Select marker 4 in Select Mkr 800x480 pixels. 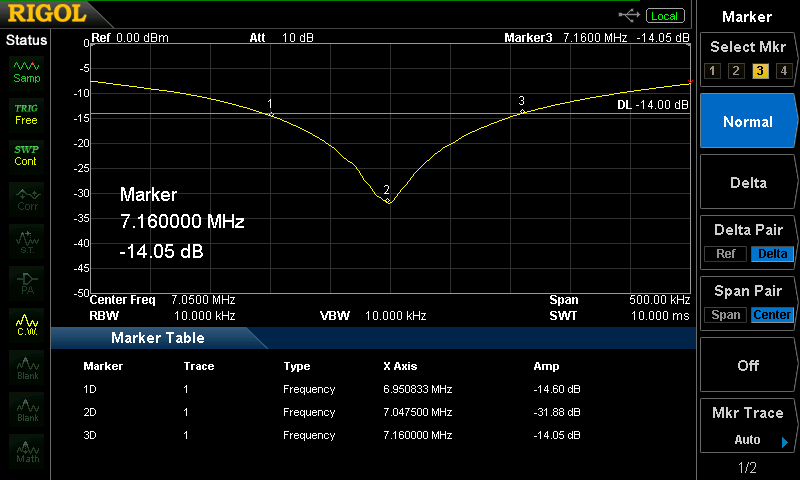pos(784,70)
